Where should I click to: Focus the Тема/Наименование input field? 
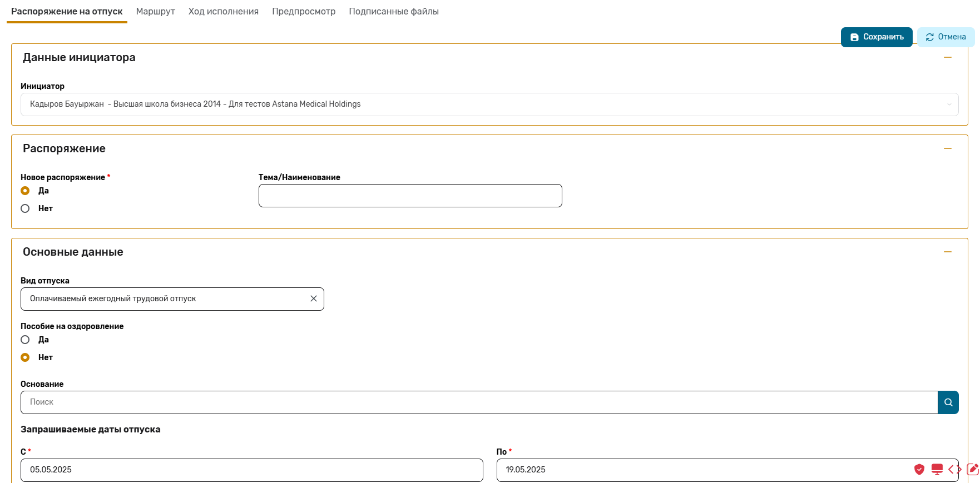(410, 196)
